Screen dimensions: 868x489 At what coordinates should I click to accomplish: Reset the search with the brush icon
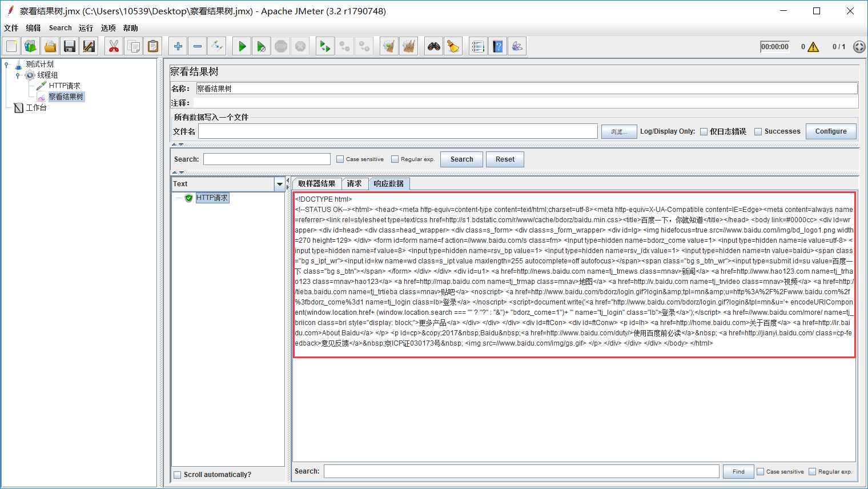tap(453, 46)
